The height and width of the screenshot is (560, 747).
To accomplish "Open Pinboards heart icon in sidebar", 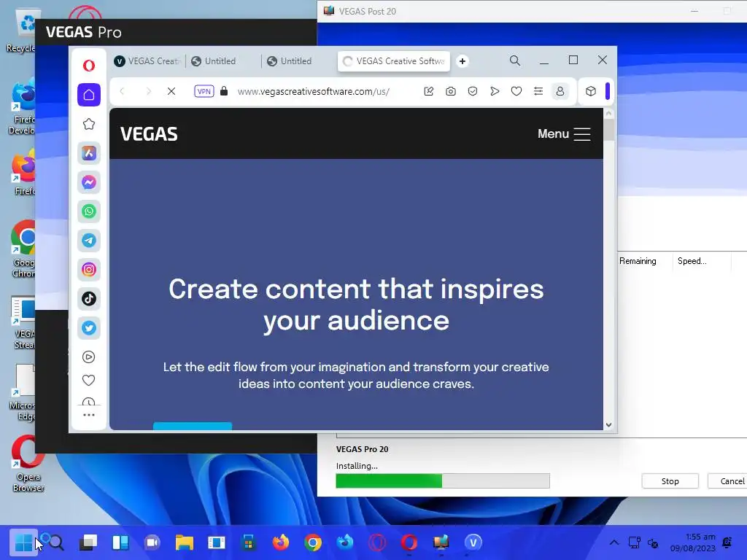I will point(88,380).
